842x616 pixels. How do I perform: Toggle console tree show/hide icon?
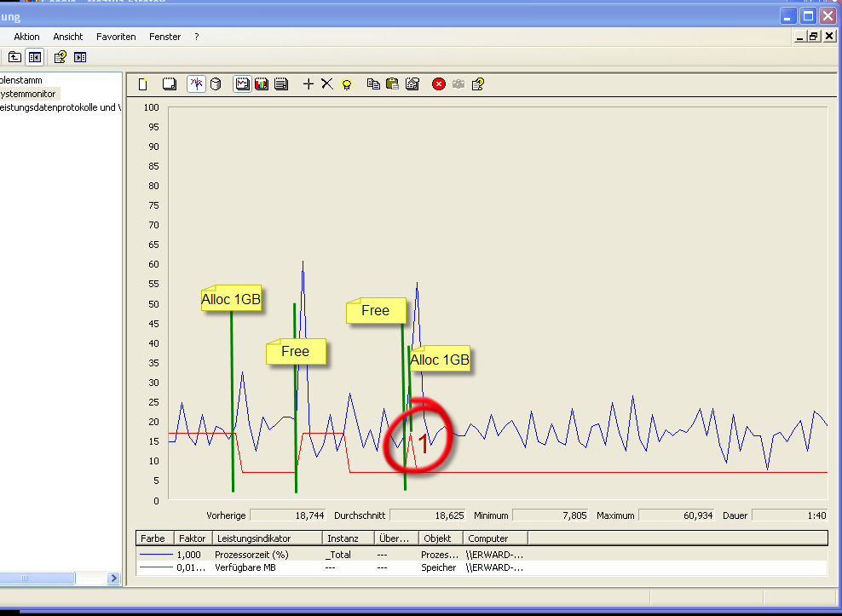pyautogui.click(x=35, y=57)
